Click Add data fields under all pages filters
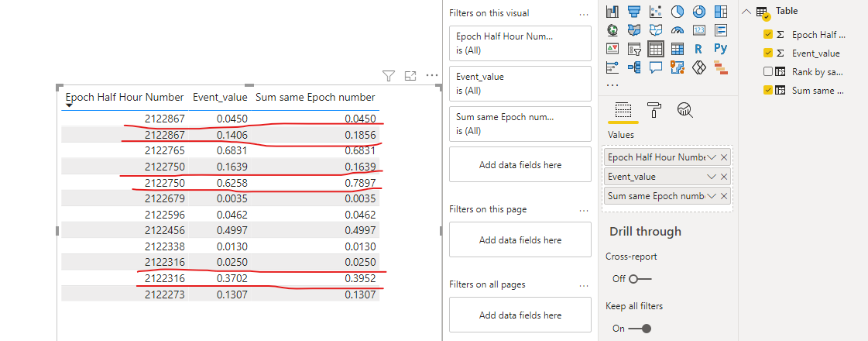 pyautogui.click(x=520, y=315)
